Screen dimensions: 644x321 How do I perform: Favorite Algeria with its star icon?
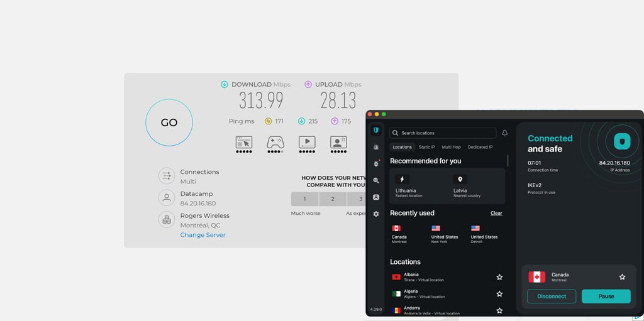[x=499, y=294]
